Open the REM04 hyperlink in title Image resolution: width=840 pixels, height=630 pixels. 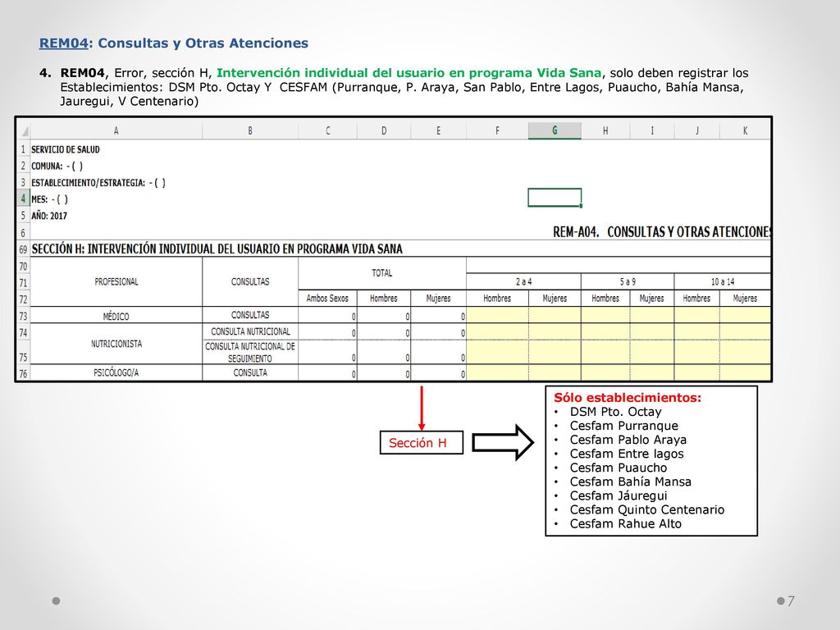click(63, 43)
